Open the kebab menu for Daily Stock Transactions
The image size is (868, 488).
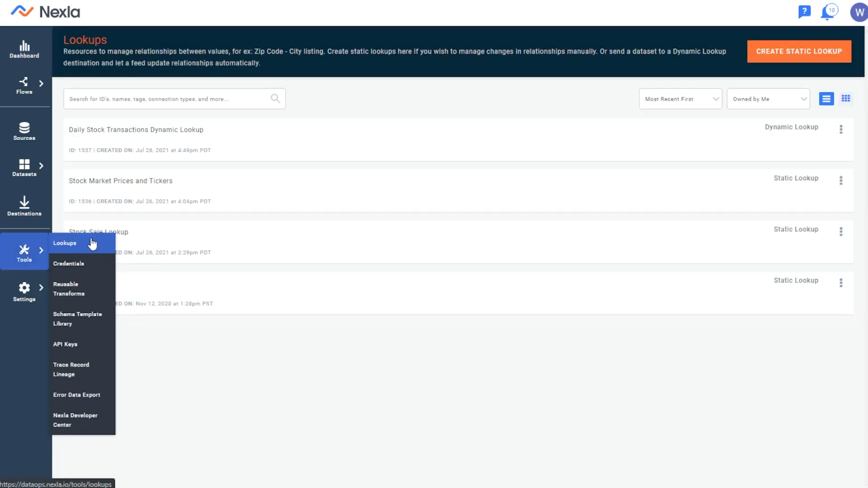coord(841,130)
